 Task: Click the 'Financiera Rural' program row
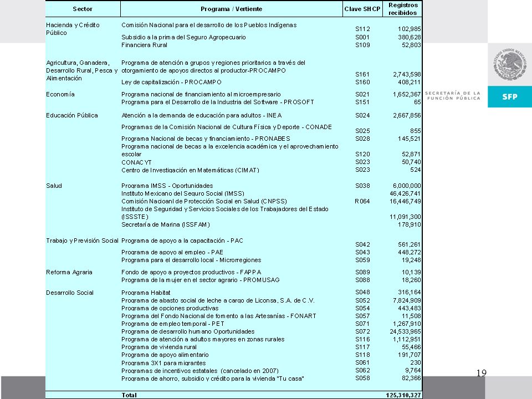(x=144, y=45)
